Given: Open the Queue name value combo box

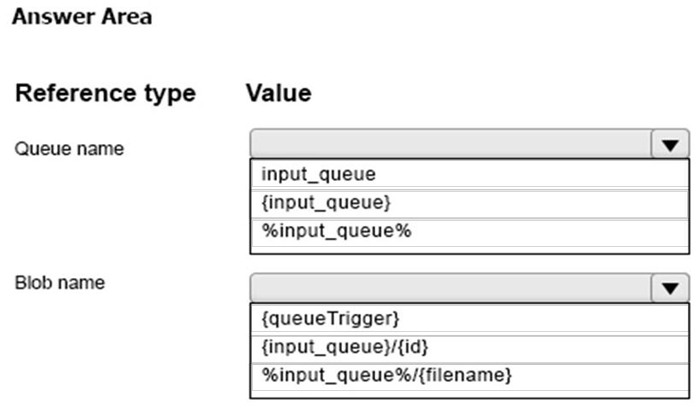Looking at the screenshot, I should pos(470,144).
